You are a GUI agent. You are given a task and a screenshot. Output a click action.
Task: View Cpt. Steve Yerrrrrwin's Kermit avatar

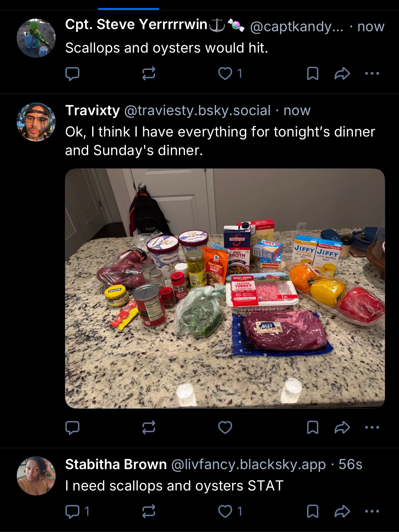[36, 38]
